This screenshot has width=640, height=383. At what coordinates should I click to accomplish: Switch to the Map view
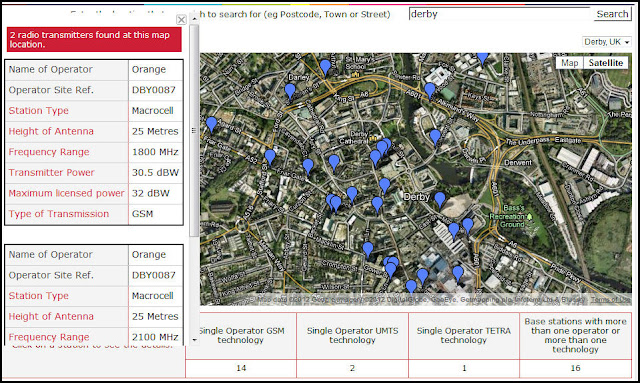569,63
